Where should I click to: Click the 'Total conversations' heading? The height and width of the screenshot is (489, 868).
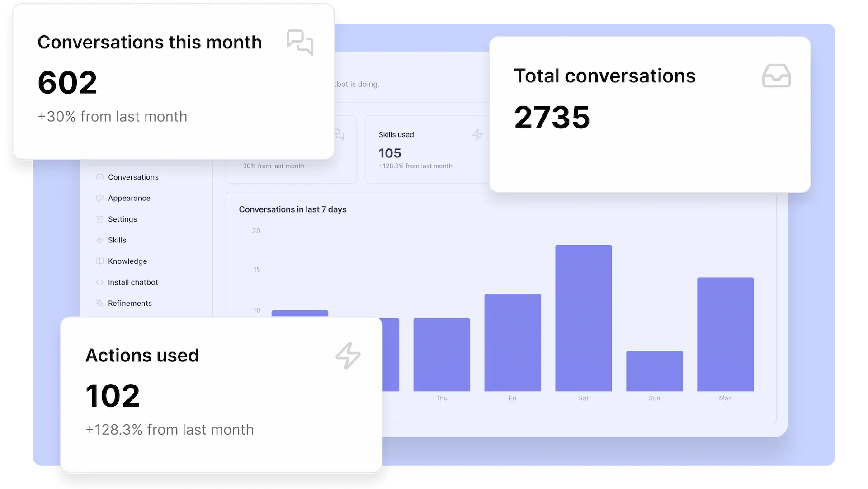(x=605, y=76)
